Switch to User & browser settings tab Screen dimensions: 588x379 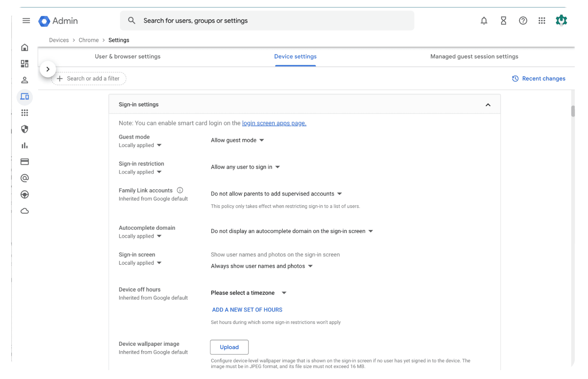pyautogui.click(x=128, y=57)
